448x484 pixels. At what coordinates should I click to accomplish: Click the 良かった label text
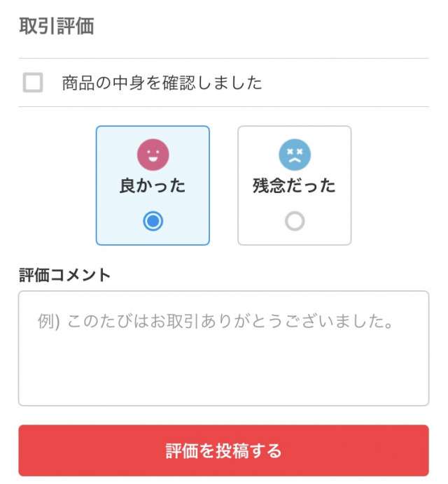point(153,185)
